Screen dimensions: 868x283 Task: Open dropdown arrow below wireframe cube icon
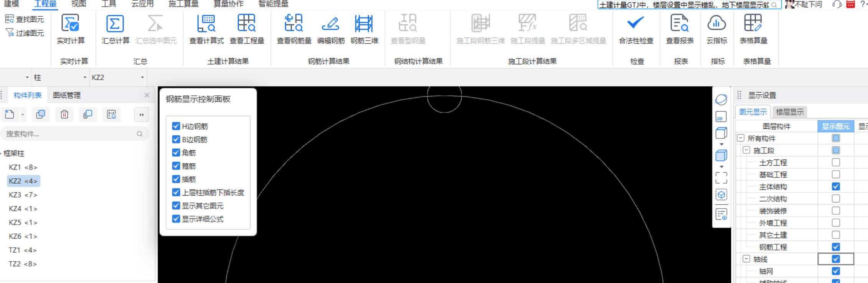click(x=721, y=144)
